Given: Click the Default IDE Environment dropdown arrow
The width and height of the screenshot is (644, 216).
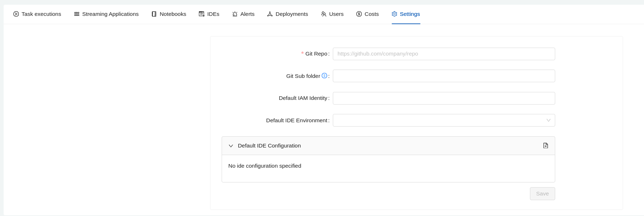Looking at the screenshot, I should (548, 120).
